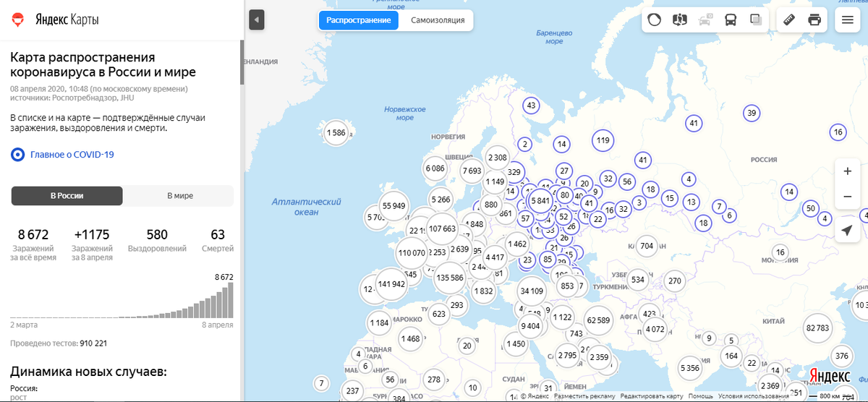Toggle the traffic layer circle icon
Viewport: 868px width, 402px height.
(x=655, y=20)
